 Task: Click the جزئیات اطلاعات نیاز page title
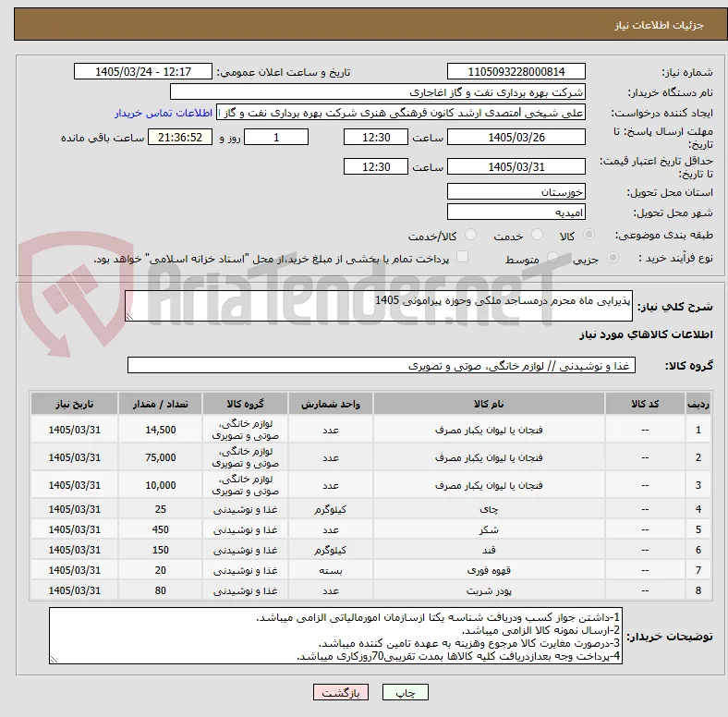[x=660, y=25]
